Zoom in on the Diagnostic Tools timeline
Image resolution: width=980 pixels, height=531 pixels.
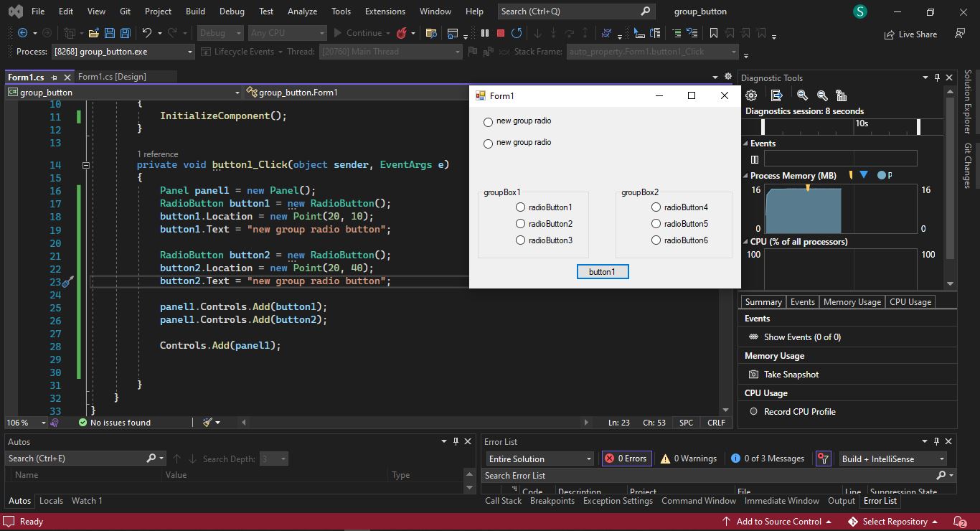point(802,95)
